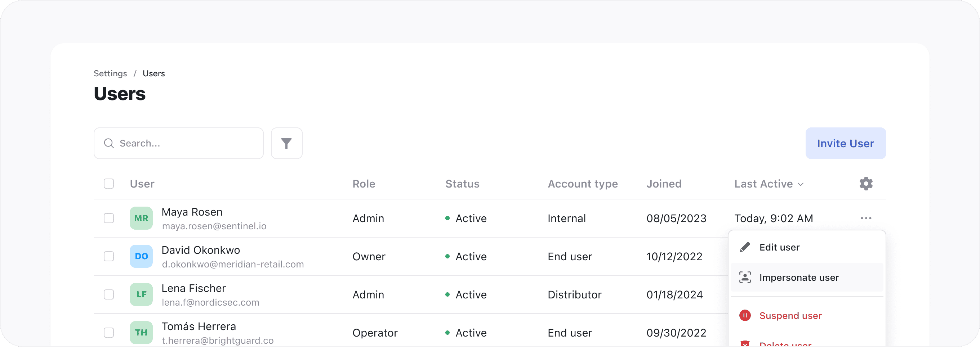The height and width of the screenshot is (347, 980).
Task: Click email t.herrera@brightguard.co
Action: (217, 341)
